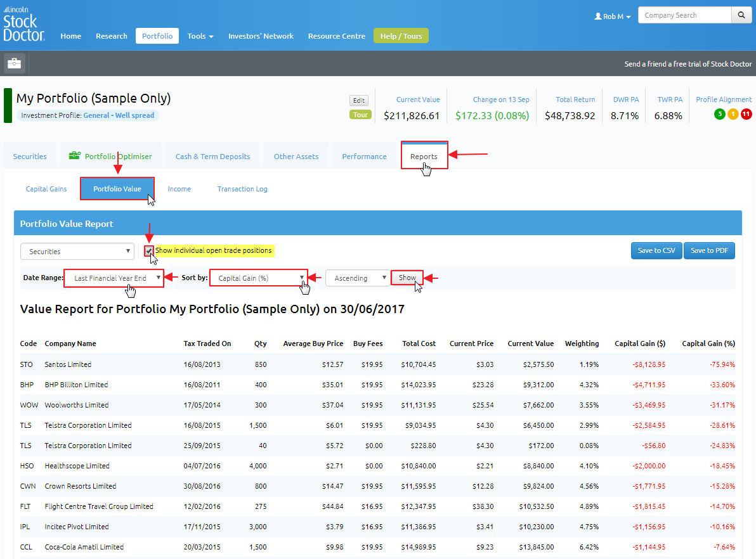Open the briefcase portfolio icon
This screenshot has height=559, width=756.
pos(15,63)
